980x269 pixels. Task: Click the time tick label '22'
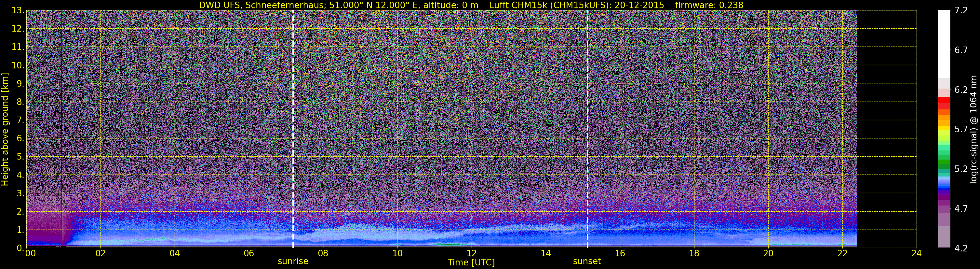(x=842, y=253)
